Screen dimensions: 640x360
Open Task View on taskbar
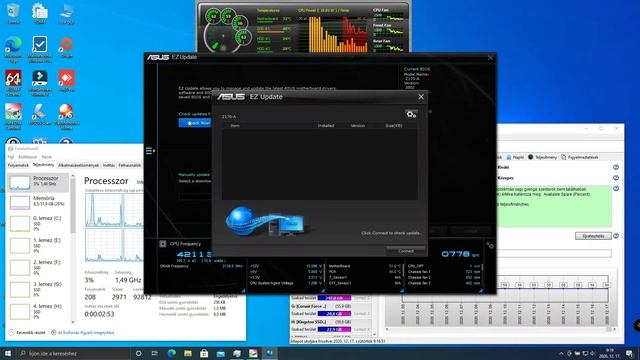point(155,353)
